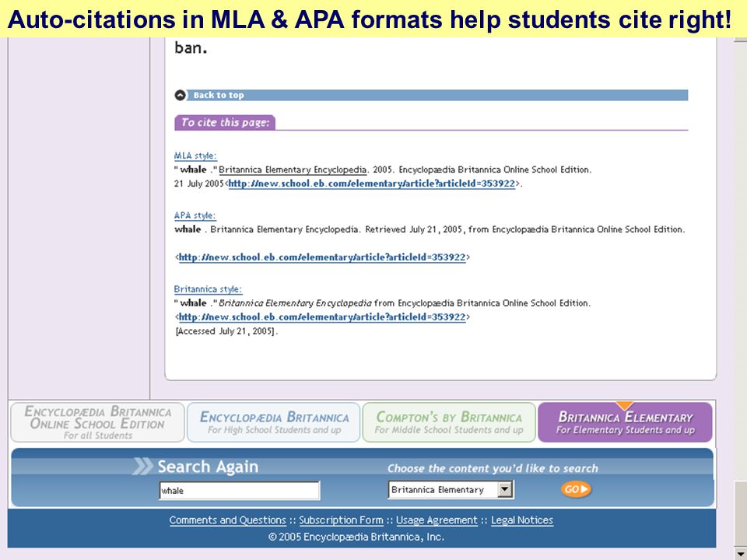
Task: Click the search field containing whale
Action: coord(239,491)
